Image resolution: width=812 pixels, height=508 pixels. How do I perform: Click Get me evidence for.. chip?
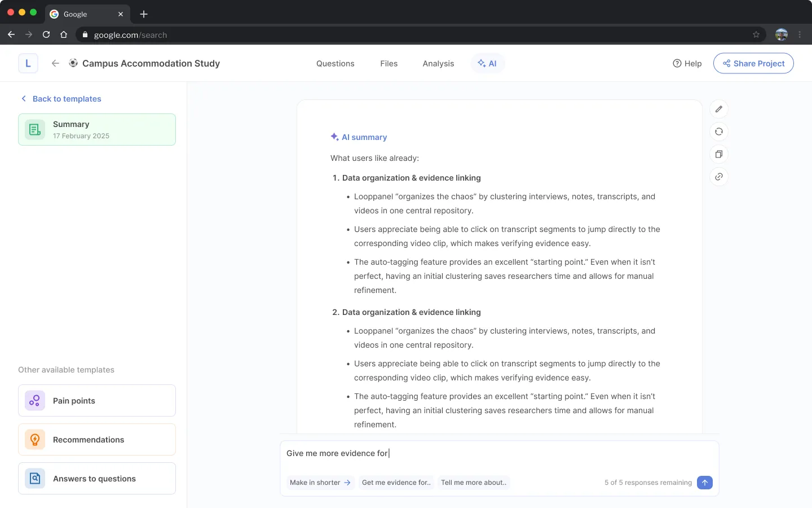(x=396, y=483)
